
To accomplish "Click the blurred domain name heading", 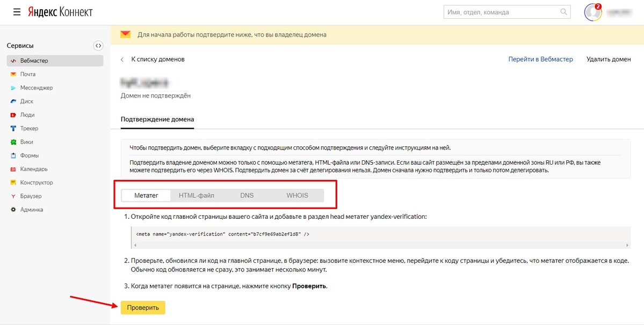I will point(144,83).
